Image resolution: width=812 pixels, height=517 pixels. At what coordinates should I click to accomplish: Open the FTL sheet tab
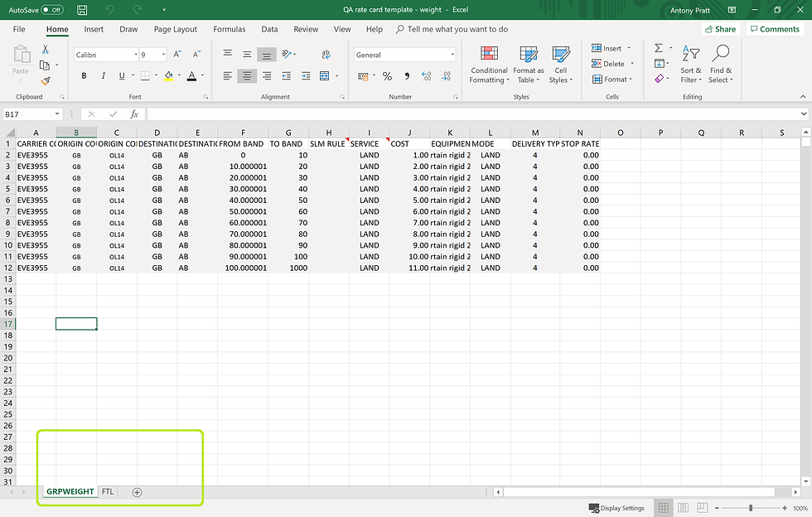point(107,491)
